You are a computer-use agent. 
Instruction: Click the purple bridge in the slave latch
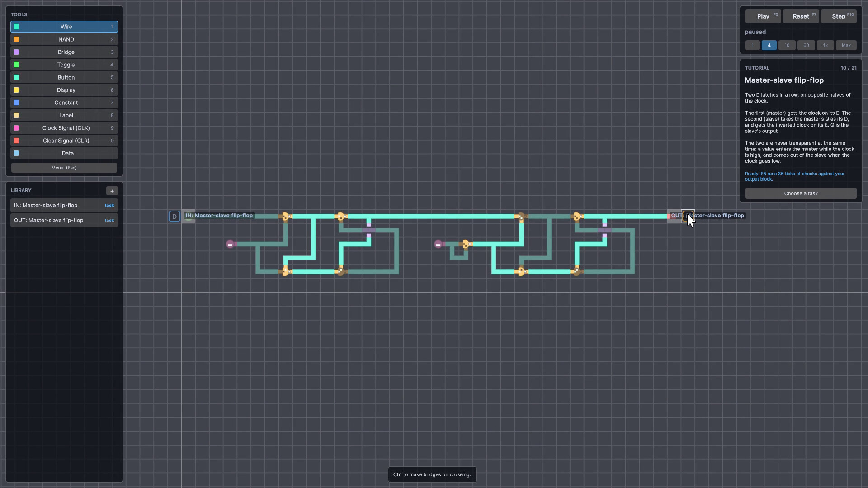605,230
